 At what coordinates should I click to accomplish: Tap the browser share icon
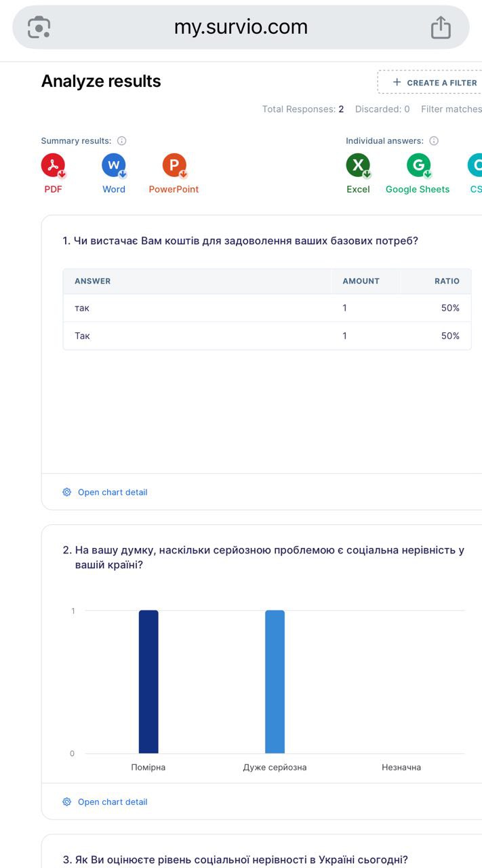tap(441, 27)
